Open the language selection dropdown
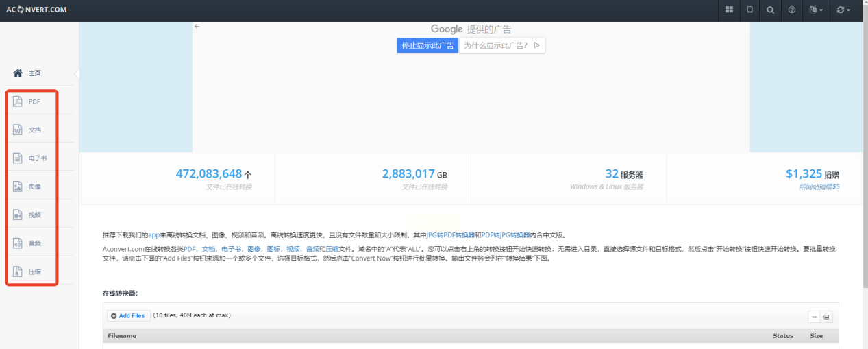 (816, 10)
